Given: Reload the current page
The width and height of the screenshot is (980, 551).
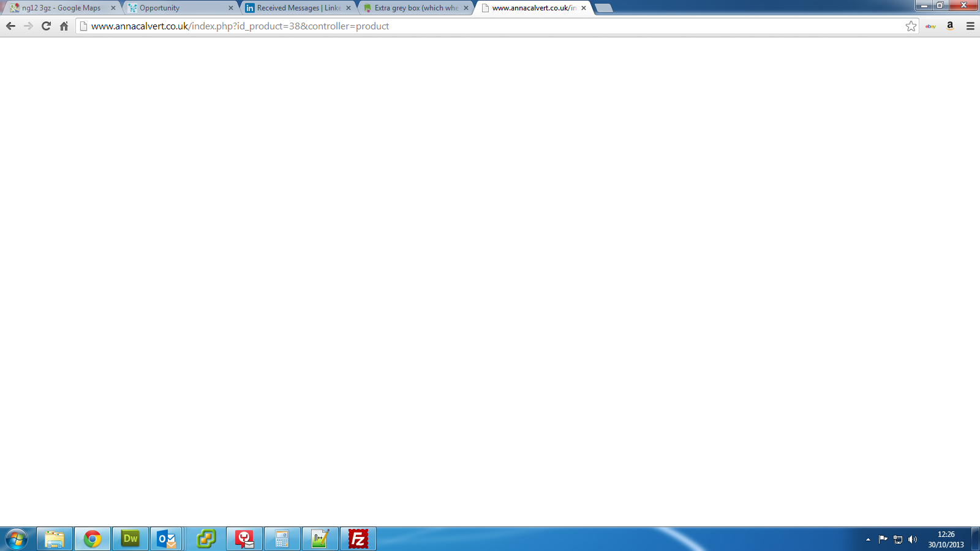Looking at the screenshot, I should click(x=46, y=26).
